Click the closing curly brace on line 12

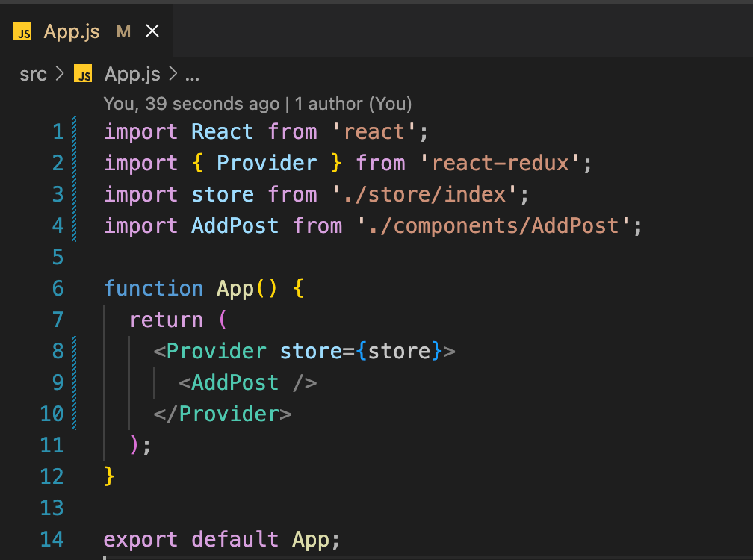[x=110, y=476]
